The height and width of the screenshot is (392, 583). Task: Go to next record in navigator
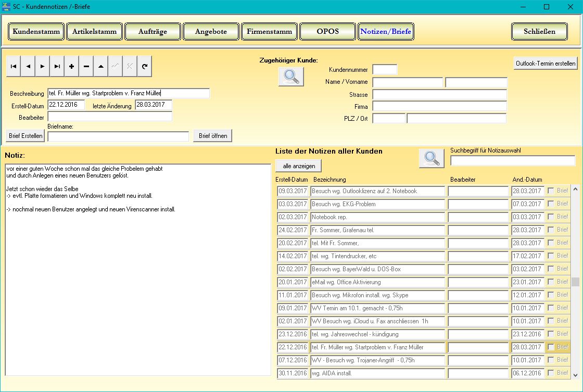[x=42, y=67]
